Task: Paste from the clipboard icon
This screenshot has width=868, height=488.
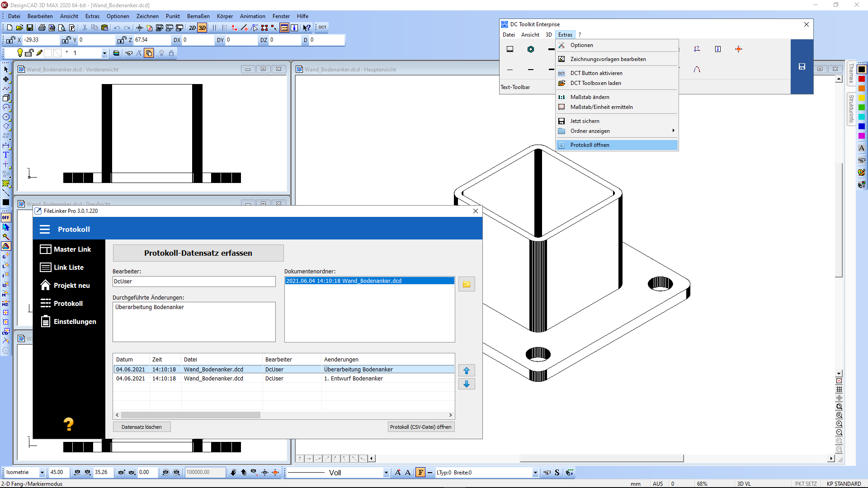Action: (x=104, y=28)
